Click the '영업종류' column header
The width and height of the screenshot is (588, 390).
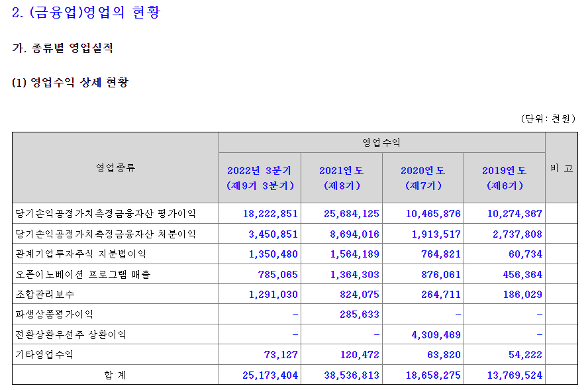(115, 168)
